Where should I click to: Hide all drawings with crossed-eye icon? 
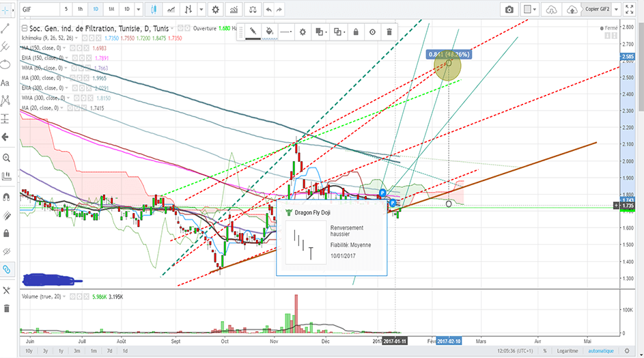pos(6,251)
